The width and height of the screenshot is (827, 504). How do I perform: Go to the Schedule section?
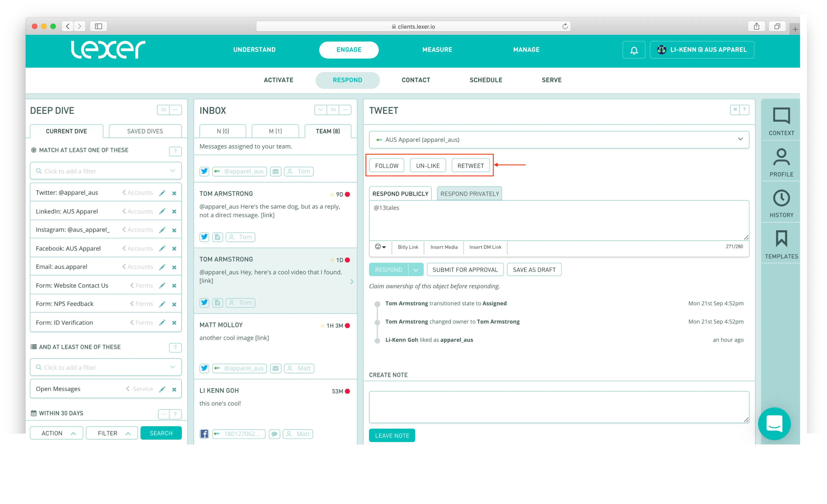point(486,80)
